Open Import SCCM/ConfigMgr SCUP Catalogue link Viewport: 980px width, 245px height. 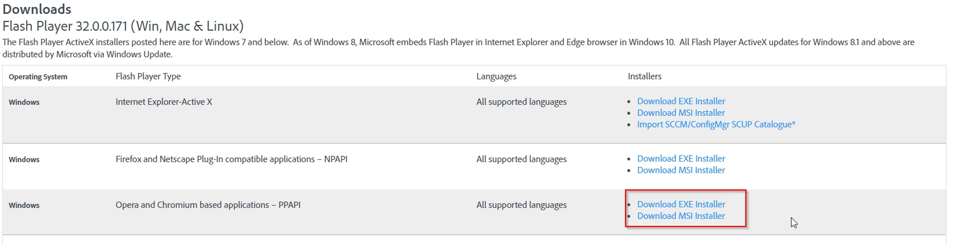click(x=716, y=125)
